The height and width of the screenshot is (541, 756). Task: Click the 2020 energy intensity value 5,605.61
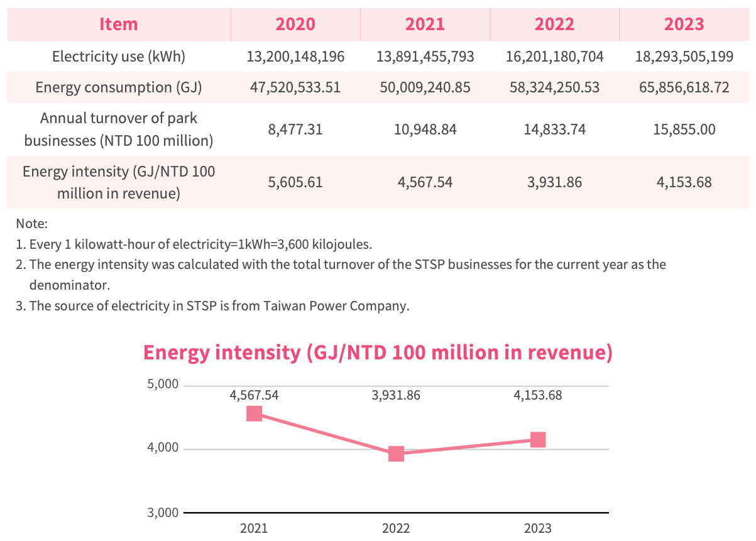pyautogui.click(x=295, y=182)
